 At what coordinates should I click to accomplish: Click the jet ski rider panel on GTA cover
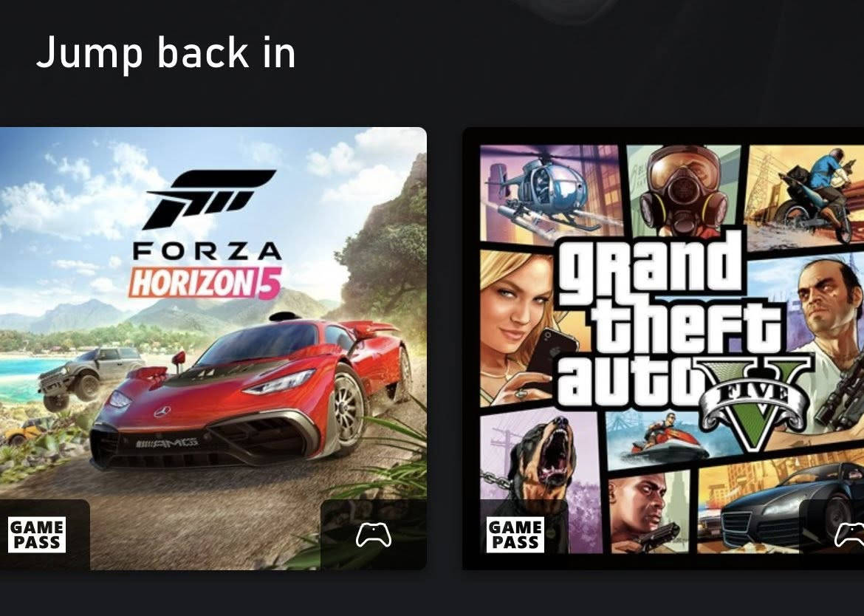(656, 438)
